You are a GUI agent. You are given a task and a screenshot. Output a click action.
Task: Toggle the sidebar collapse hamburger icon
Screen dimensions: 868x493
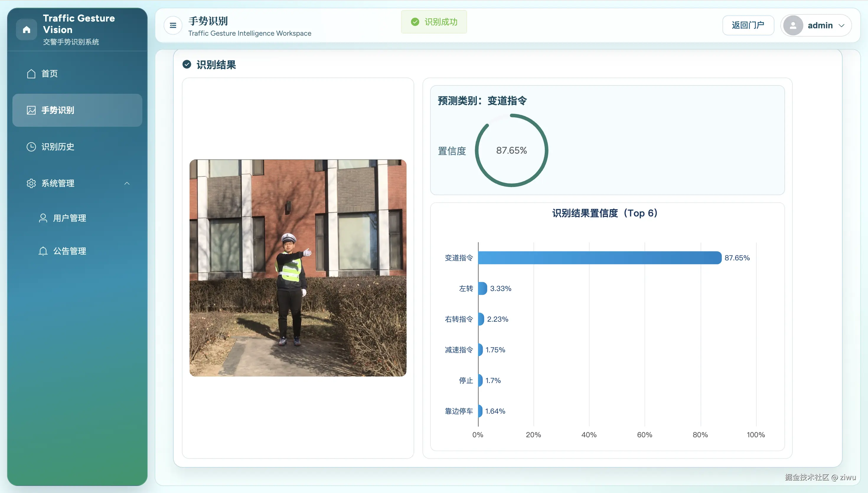point(173,25)
